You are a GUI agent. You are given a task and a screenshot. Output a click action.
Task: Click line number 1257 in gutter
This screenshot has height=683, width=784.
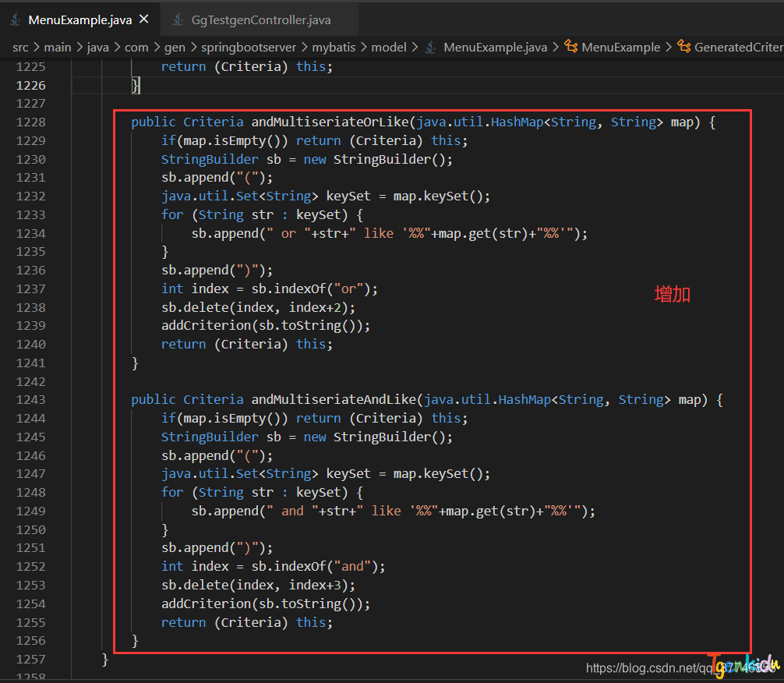pos(30,660)
